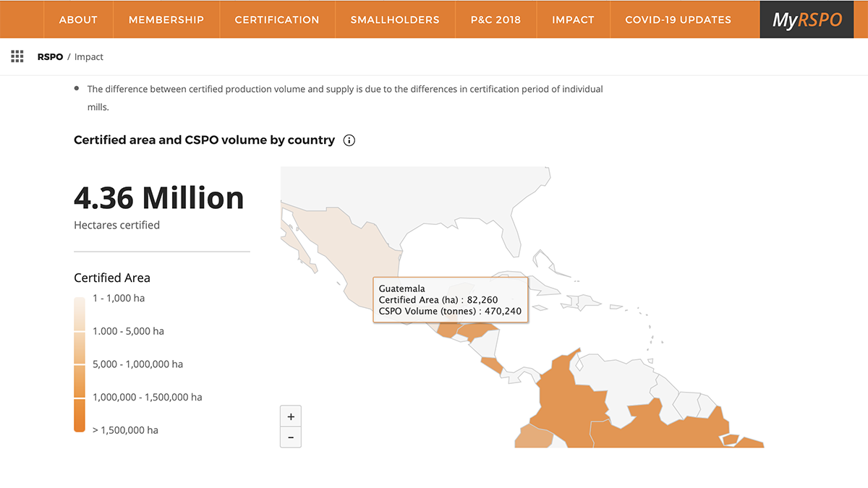Click the bullet point beside the mills note
The width and height of the screenshot is (868, 488).
click(75, 88)
